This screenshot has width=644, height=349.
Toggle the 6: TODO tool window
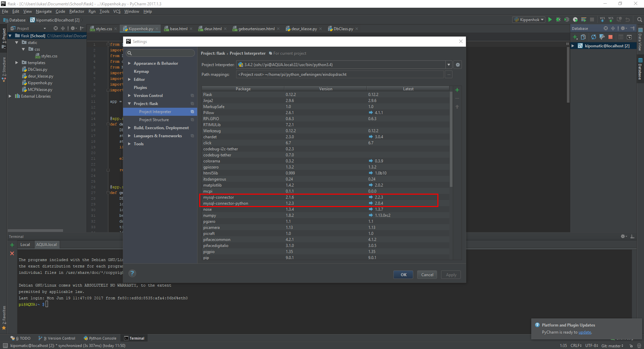tap(20, 338)
